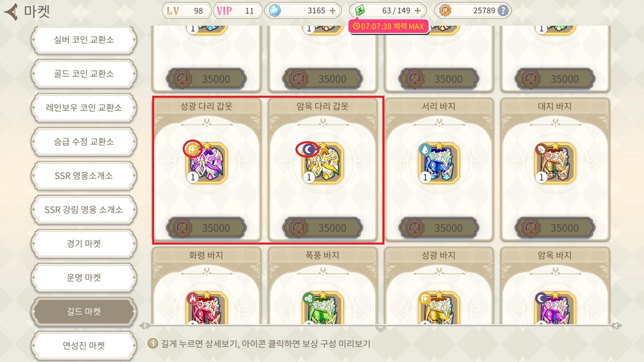Go back using the arrow beside 마켓
The height and width of the screenshot is (362, 644).
pos(11,11)
